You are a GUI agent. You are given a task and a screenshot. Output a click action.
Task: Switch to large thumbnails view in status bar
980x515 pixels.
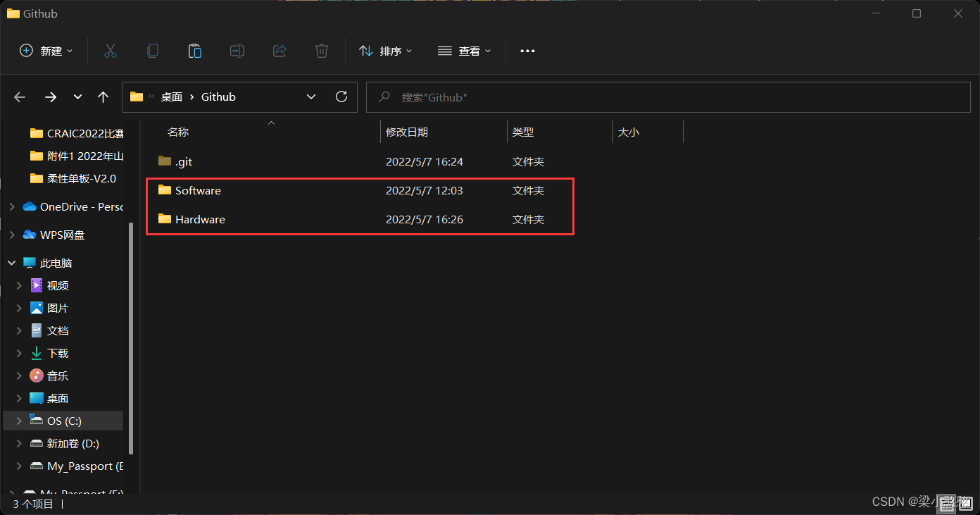pos(967,503)
